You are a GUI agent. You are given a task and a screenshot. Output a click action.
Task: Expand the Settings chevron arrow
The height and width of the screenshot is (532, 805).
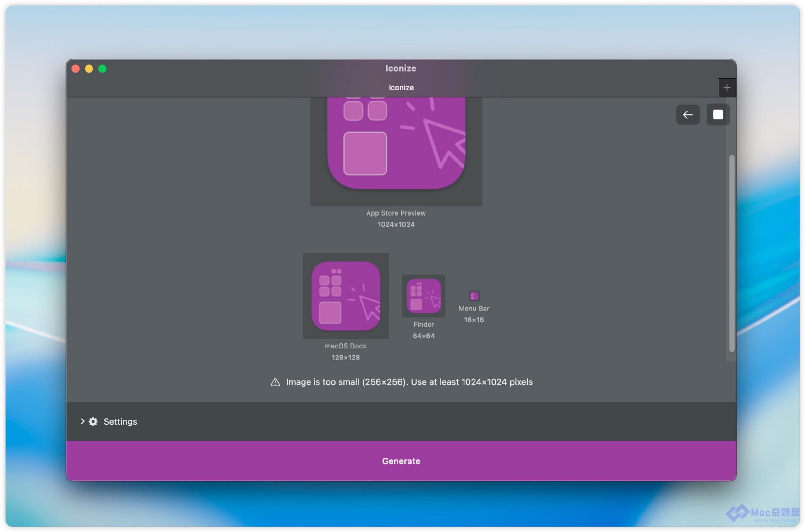[x=82, y=421]
